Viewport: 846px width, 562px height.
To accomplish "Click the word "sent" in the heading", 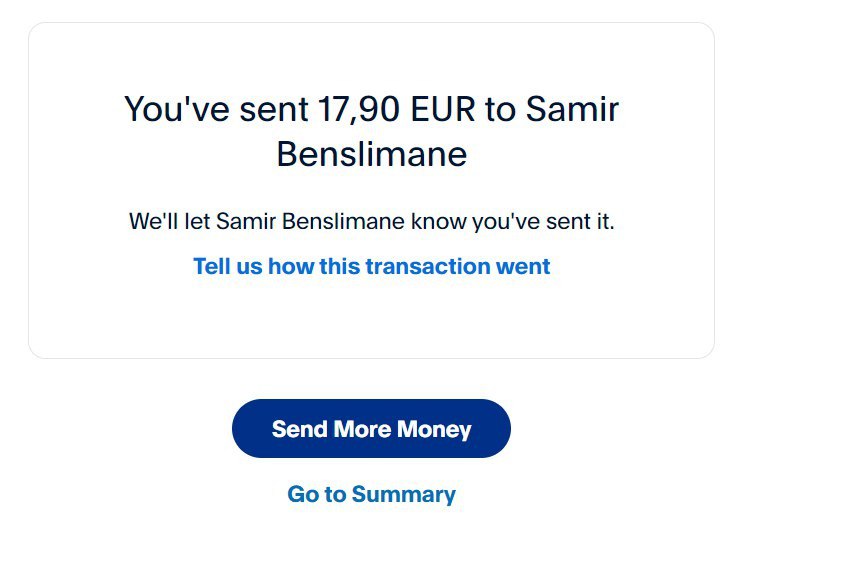I will (x=275, y=110).
